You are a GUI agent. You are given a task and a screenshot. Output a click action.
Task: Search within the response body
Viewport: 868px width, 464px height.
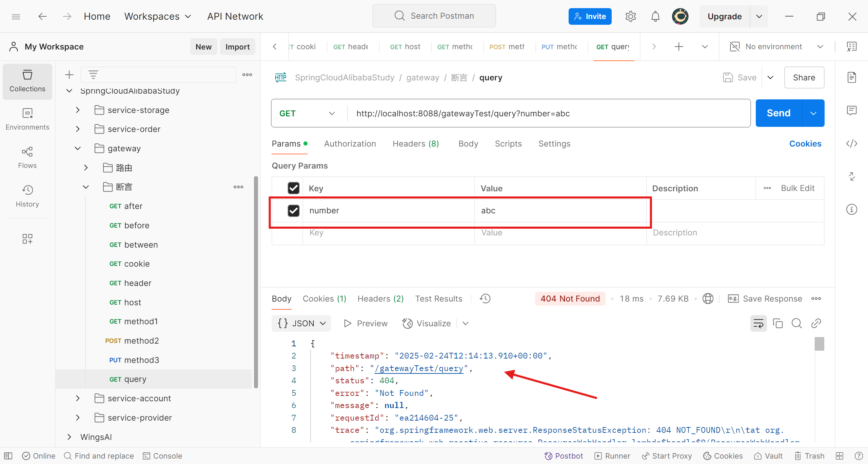pyautogui.click(x=796, y=323)
